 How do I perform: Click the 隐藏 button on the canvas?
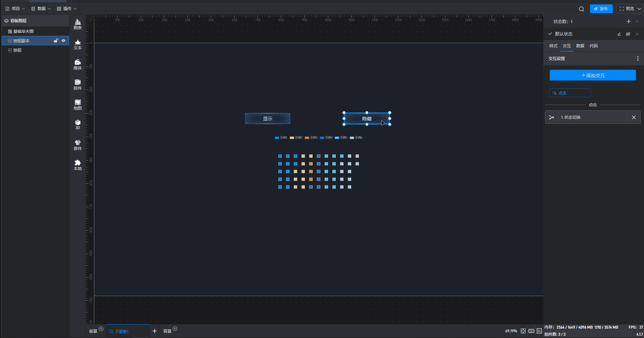click(x=367, y=119)
